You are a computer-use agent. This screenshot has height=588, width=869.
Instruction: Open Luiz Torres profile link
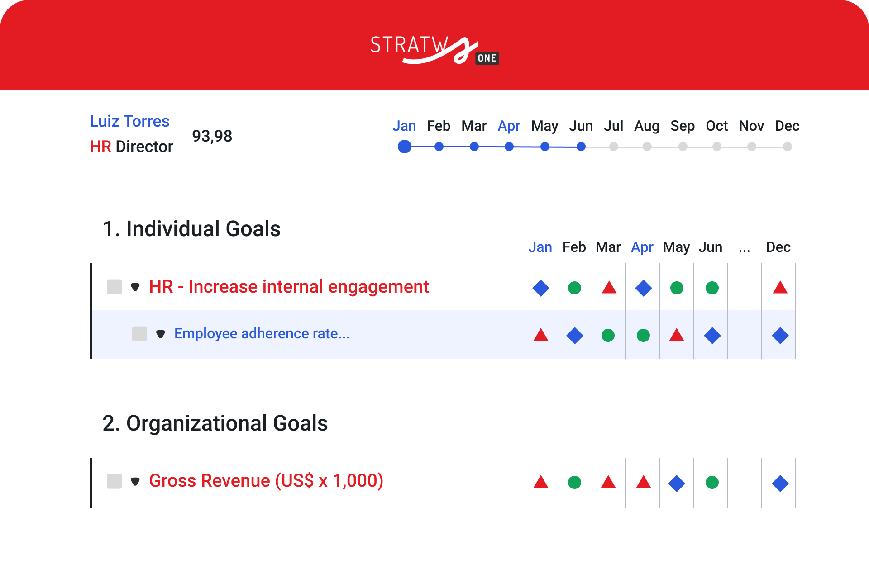click(129, 121)
